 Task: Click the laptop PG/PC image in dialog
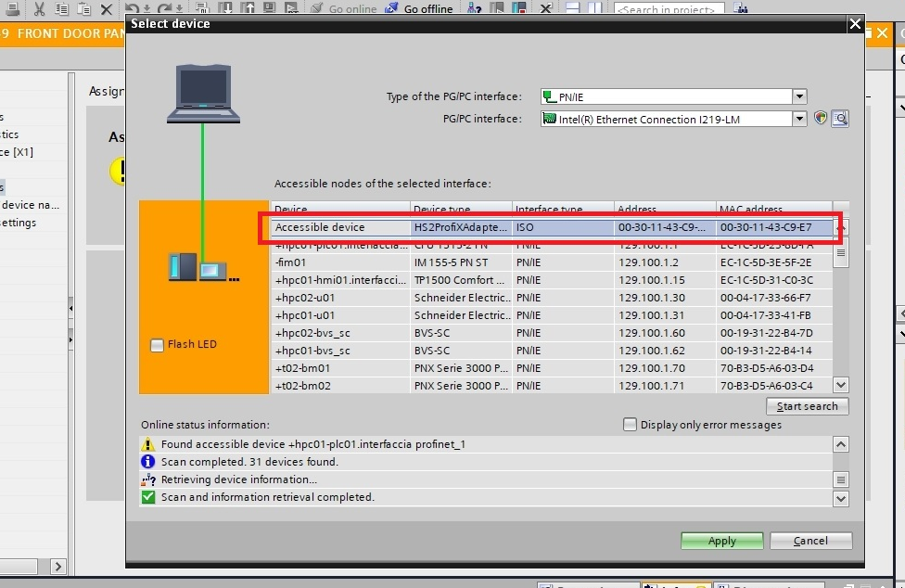pos(203,95)
